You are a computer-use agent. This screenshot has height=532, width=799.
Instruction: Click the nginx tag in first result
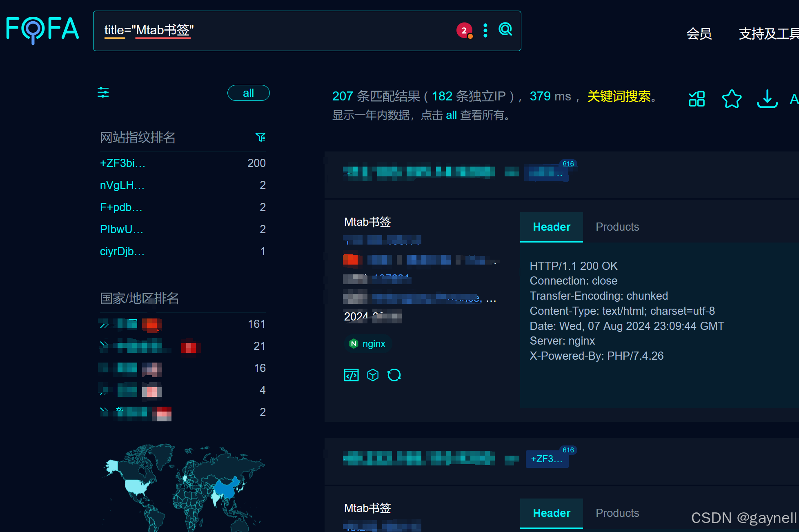[367, 344]
